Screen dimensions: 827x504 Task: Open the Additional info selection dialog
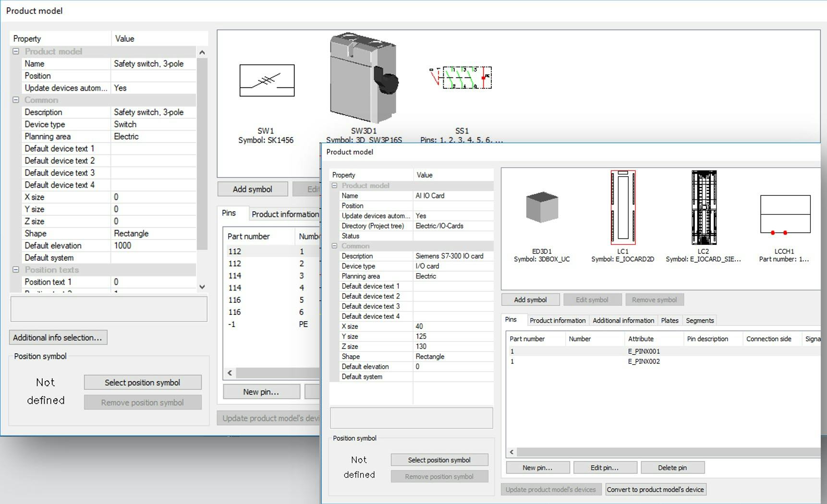point(58,337)
